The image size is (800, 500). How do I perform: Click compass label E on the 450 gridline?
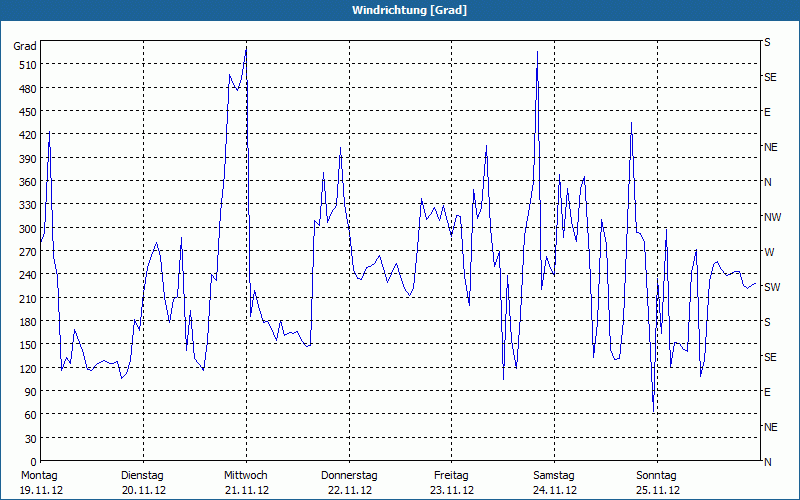coord(767,112)
